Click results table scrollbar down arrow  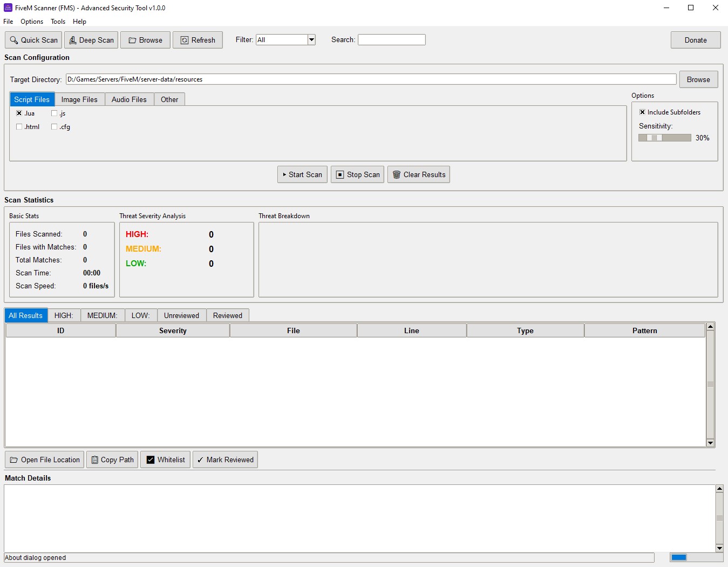point(710,443)
